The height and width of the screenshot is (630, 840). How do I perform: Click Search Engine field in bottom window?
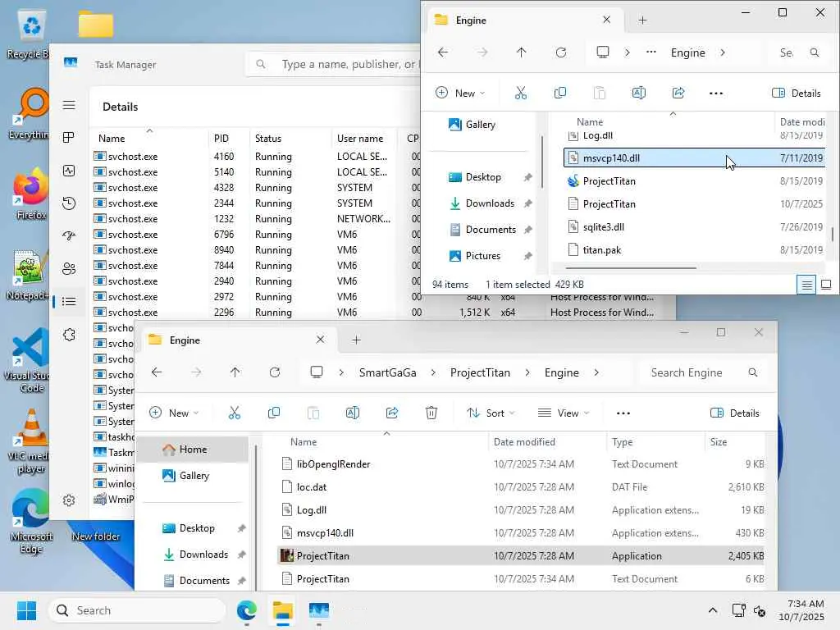click(702, 372)
